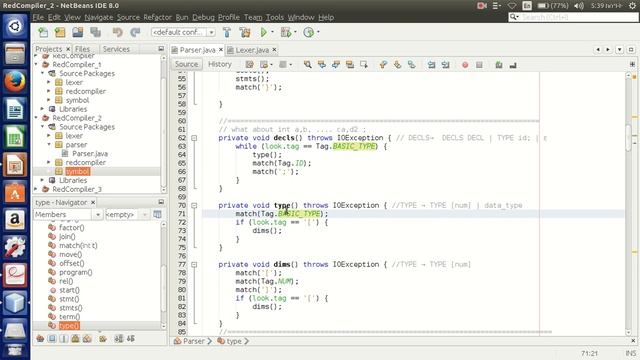The height and width of the screenshot is (360, 640).
Task: Open the Run Project dropdown arrow
Action: [272, 32]
